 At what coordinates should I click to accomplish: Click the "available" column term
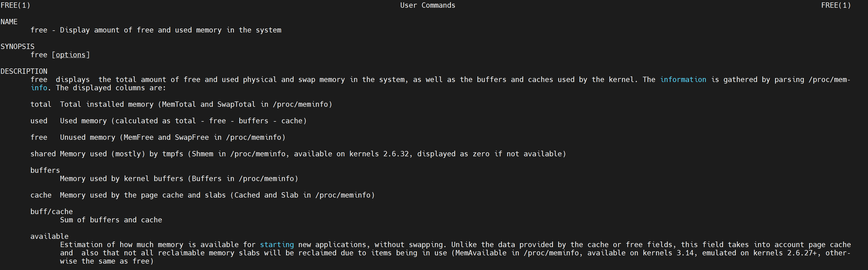[x=49, y=236]
